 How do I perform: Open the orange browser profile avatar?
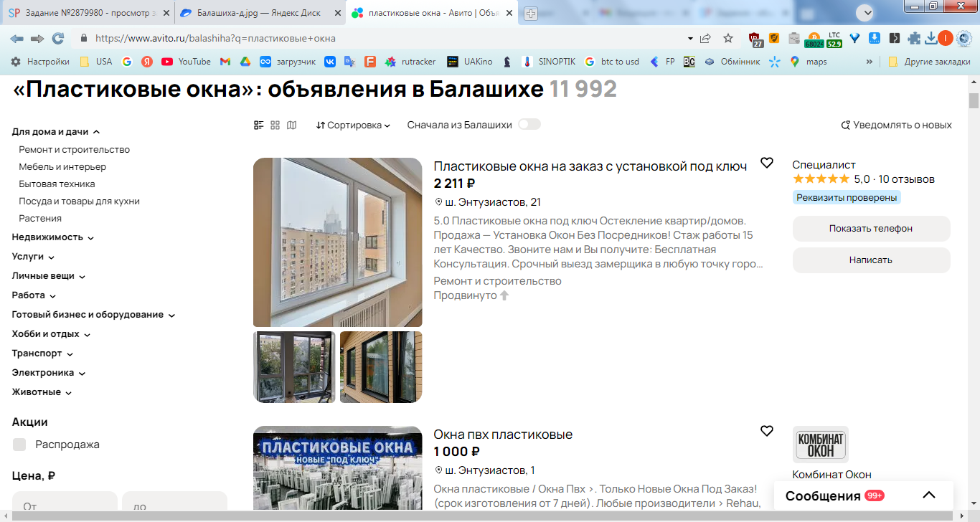946,38
